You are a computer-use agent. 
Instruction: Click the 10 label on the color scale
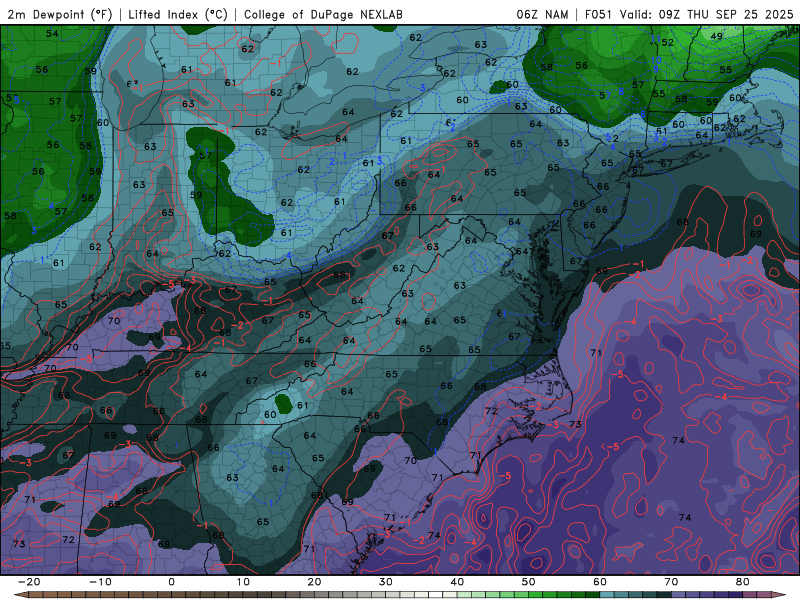[243, 582]
